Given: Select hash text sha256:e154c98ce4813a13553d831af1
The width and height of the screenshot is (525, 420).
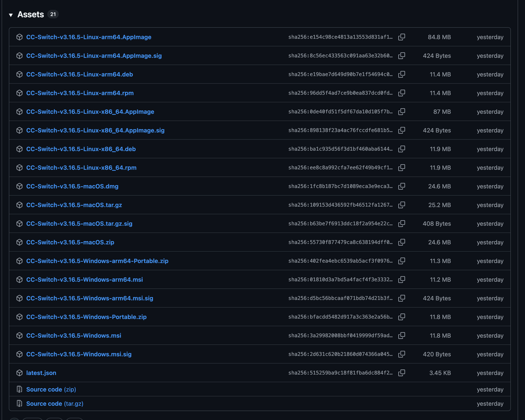Looking at the screenshot, I should click(x=340, y=37).
